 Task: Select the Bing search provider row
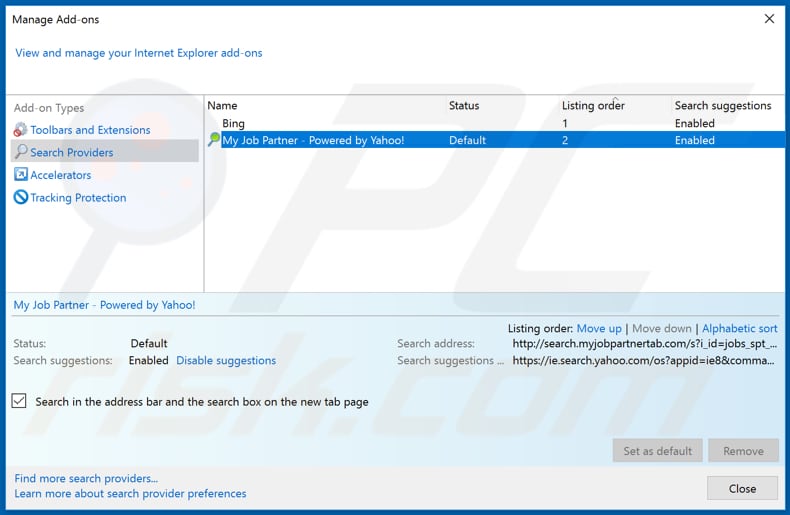tap(496, 123)
